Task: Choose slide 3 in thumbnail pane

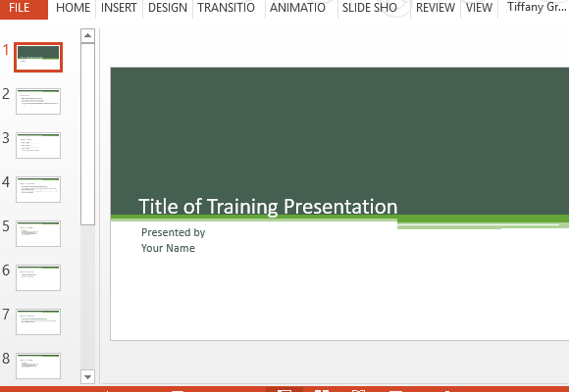Action: coord(38,145)
